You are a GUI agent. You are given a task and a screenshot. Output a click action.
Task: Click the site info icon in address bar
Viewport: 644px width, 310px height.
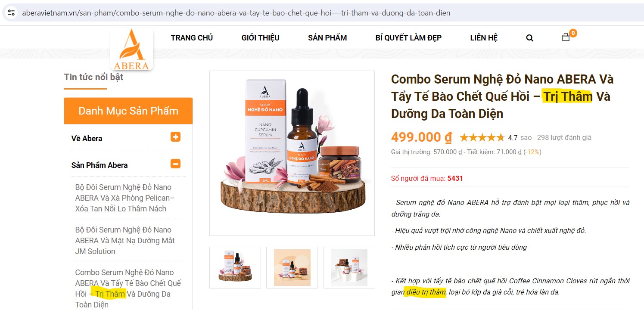click(x=12, y=12)
